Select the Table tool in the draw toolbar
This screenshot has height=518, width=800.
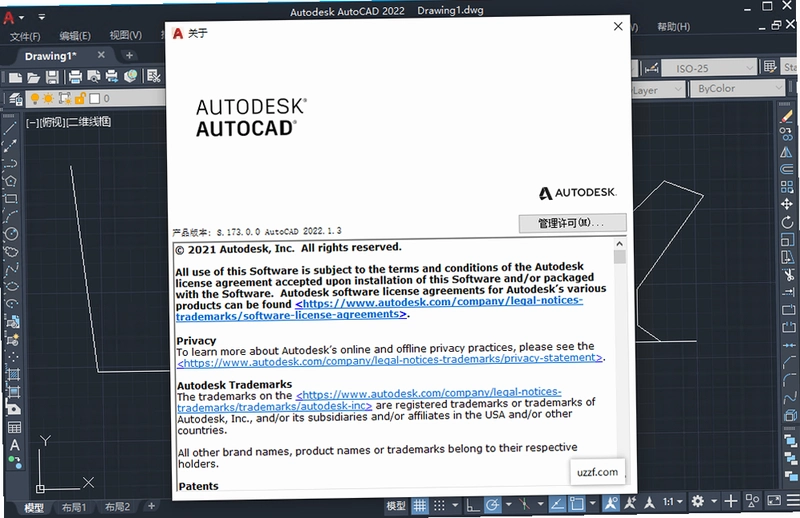coord(14,427)
